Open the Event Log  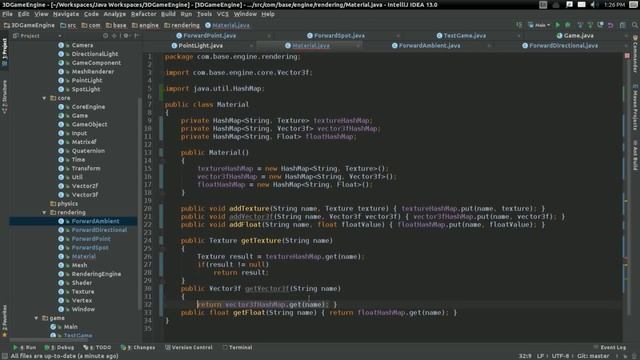click(x=610, y=348)
